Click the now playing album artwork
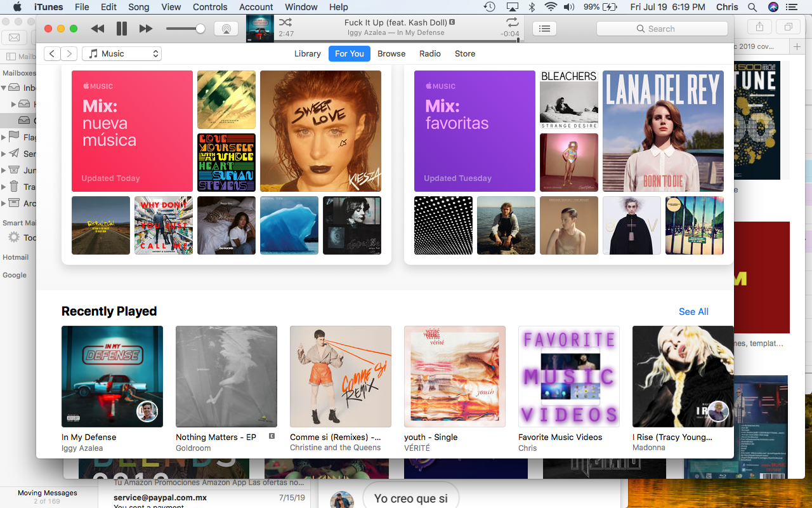The height and width of the screenshot is (508, 812). click(260, 29)
